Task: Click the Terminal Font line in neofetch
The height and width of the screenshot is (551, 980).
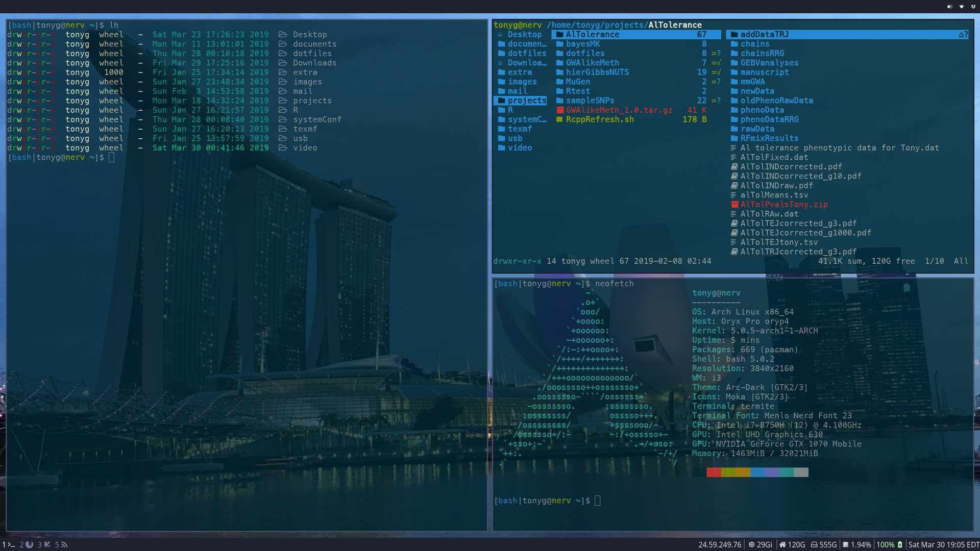Action: tap(772, 416)
